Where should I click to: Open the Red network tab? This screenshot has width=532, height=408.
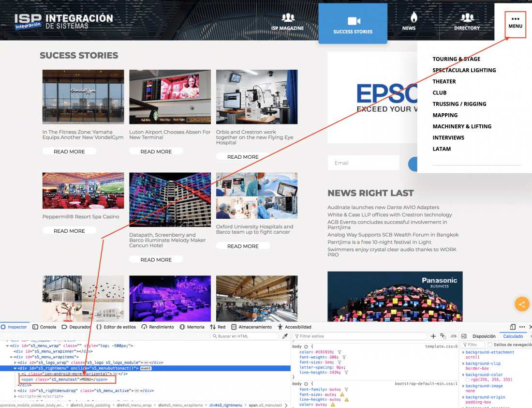[x=218, y=327]
